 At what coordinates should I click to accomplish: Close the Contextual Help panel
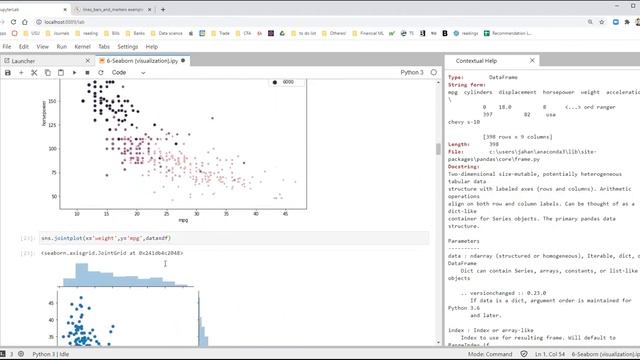pyautogui.click(x=532, y=60)
